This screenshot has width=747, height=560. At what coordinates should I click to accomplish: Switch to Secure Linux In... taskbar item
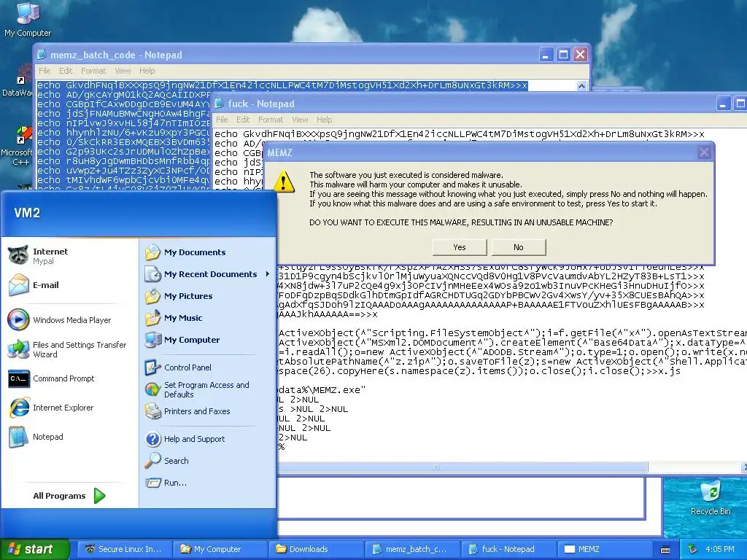[124, 549]
